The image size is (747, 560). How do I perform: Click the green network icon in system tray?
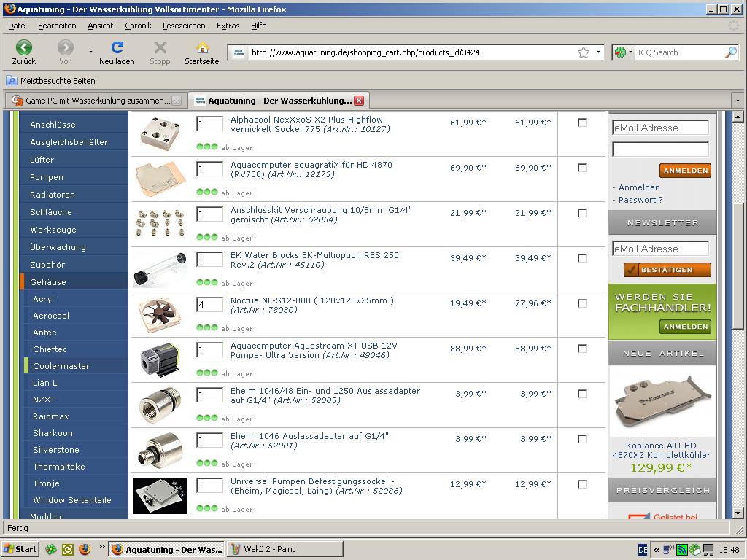682,550
